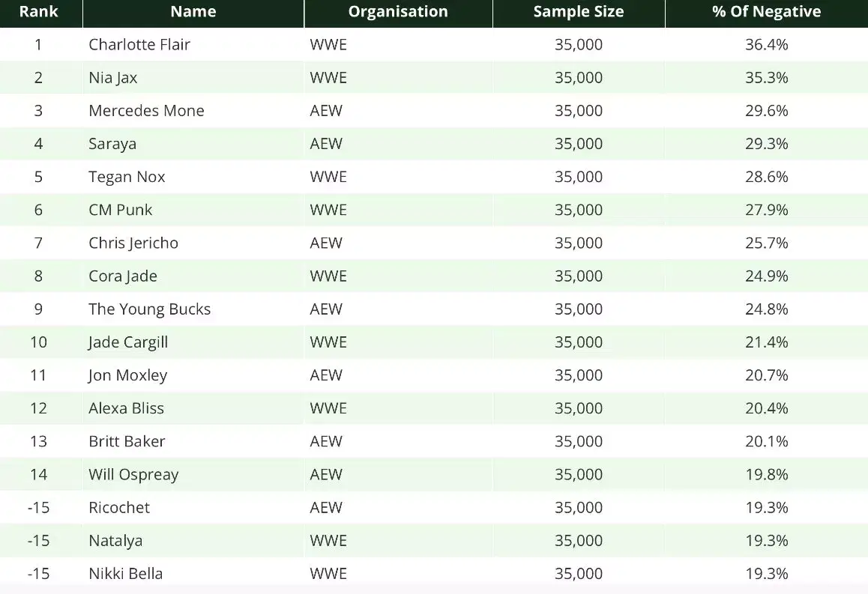Select the Jade Cargill name cell
This screenshot has width=868, height=594.
pyautogui.click(x=128, y=342)
